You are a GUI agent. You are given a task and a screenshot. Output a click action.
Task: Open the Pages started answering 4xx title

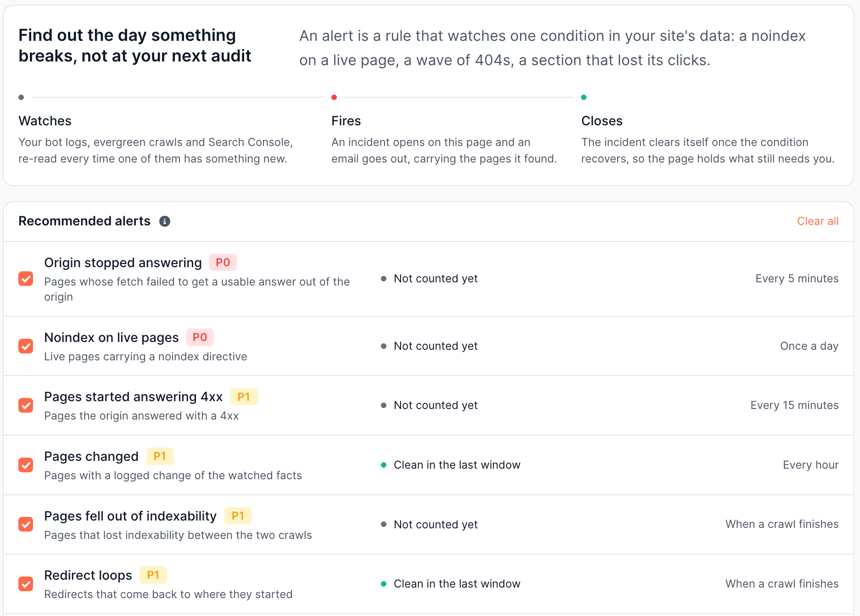click(x=134, y=397)
